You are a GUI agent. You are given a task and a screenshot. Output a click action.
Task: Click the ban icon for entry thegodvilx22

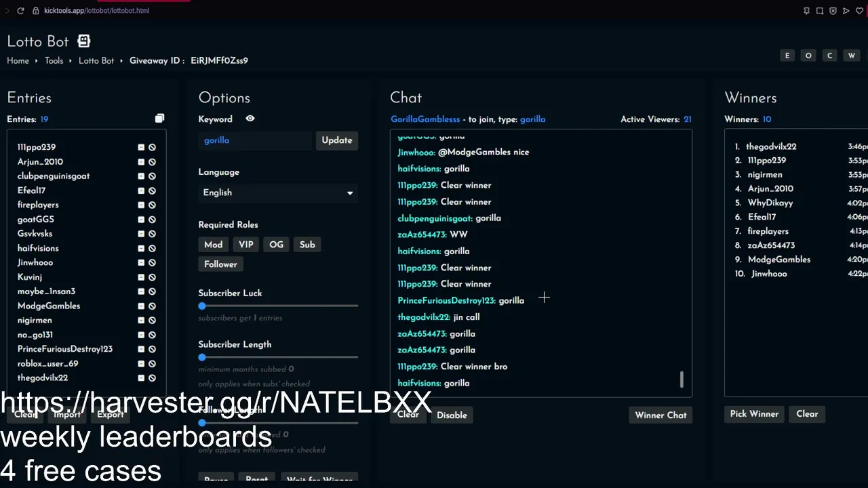152,378
